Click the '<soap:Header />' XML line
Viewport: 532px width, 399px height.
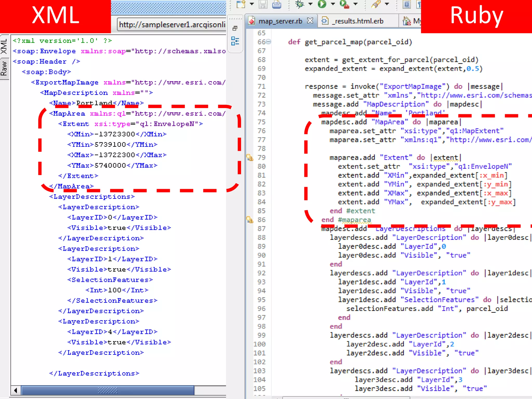47,62
